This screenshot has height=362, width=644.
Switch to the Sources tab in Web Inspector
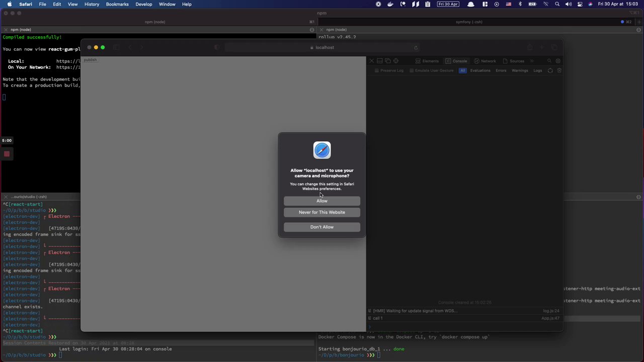click(x=513, y=61)
